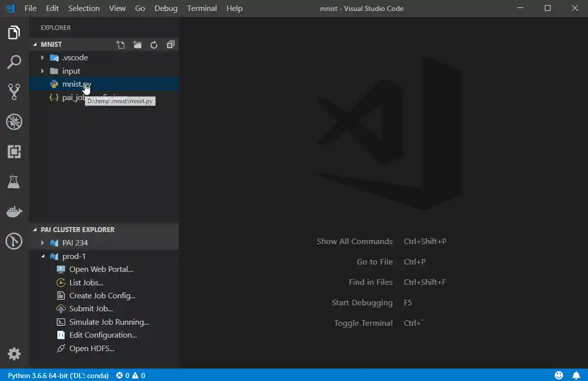Open the Go menu
Screen dimensions: 588x381
(x=140, y=8)
